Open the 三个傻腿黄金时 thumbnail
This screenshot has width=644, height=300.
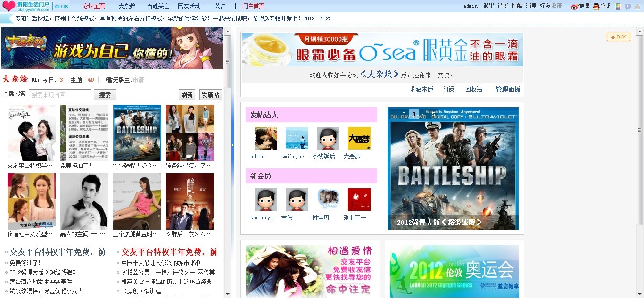pyautogui.click(x=137, y=201)
